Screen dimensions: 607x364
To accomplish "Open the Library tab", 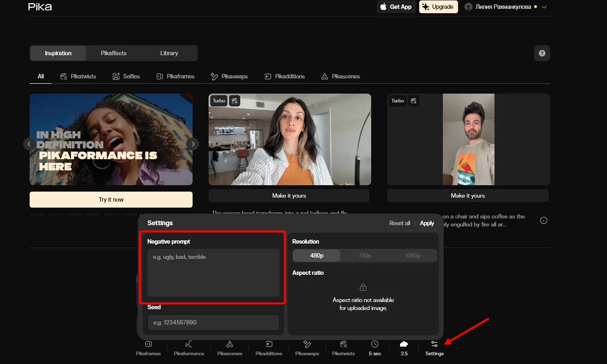I will 169,53.
